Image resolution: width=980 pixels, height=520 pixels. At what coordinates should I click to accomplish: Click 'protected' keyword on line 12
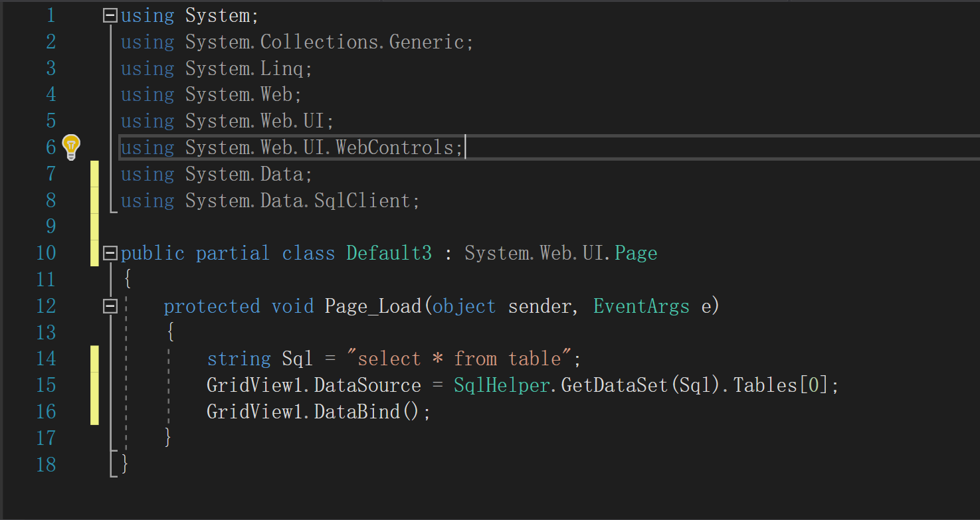[x=211, y=306]
